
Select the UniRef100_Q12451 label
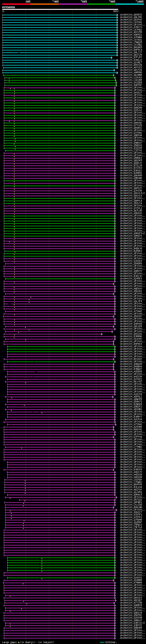click(x=131, y=492)
